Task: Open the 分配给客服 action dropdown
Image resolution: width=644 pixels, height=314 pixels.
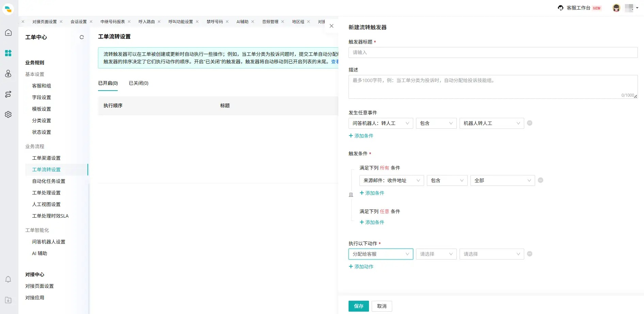Action: tap(381, 254)
